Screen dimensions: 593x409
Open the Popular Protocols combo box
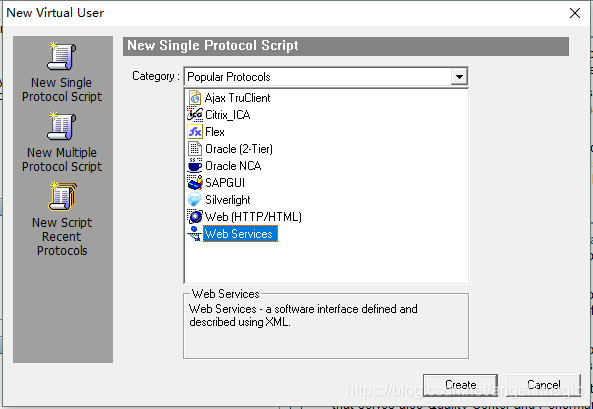pyautogui.click(x=326, y=77)
